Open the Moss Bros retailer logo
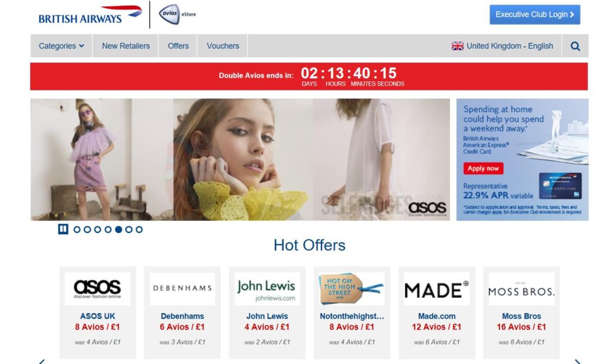This screenshot has height=364, width=604. click(x=521, y=289)
